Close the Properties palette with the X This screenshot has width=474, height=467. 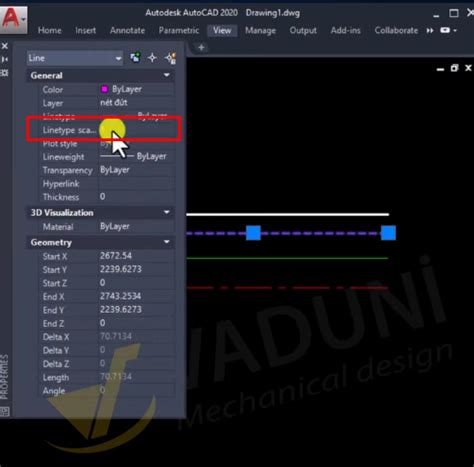[x=5, y=46]
